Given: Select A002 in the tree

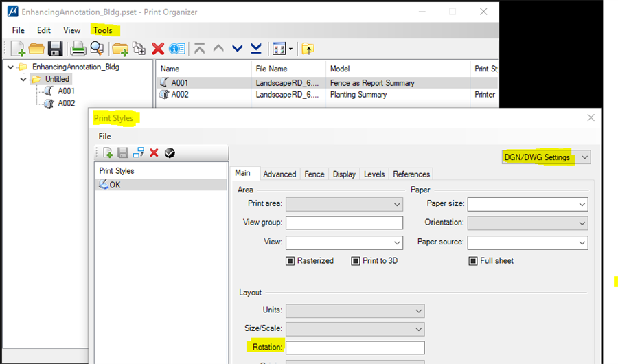Looking at the screenshot, I should (66, 104).
